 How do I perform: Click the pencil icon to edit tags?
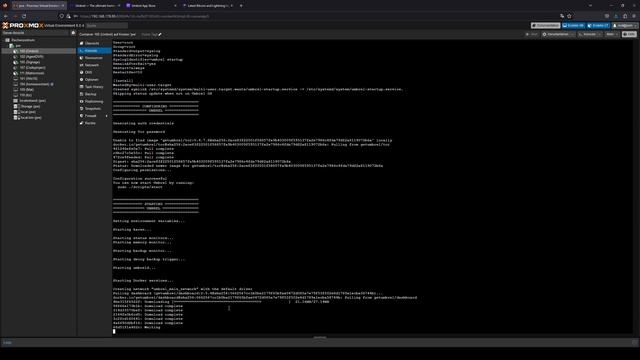coord(160,35)
